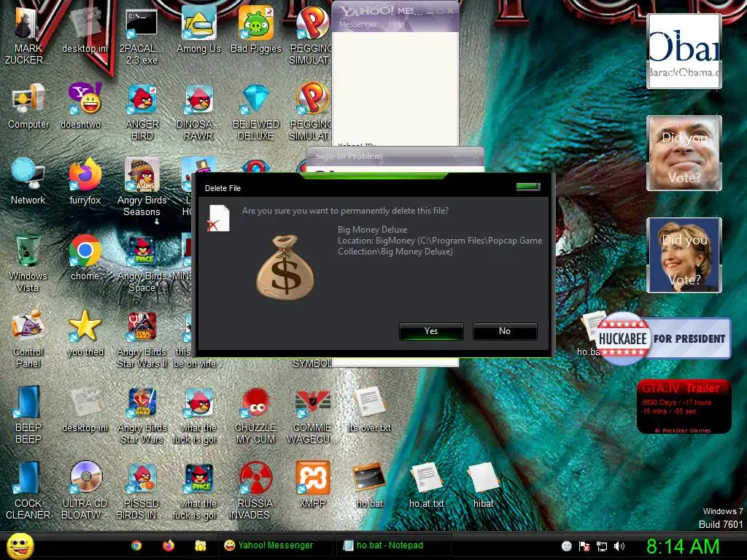Click the desktop.ini icon near top
The height and width of the screenshot is (560, 747).
click(85, 30)
